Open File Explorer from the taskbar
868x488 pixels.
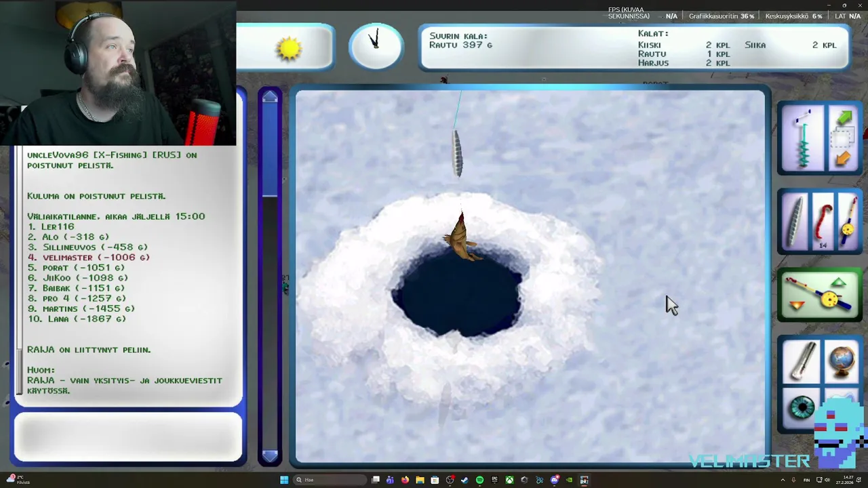pyautogui.click(x=420, y=480)
